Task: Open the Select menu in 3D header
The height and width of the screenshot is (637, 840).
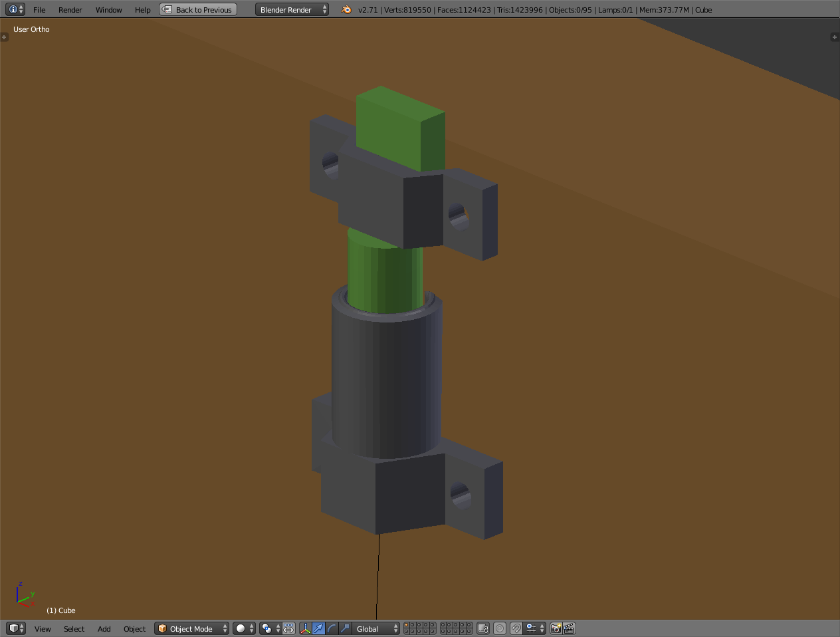Action: tap(74, 629)
